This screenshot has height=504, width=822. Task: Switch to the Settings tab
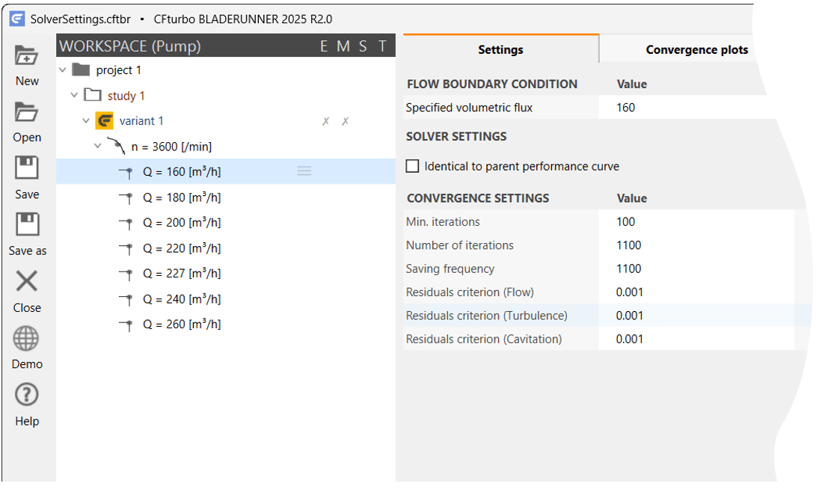[500, 49]
